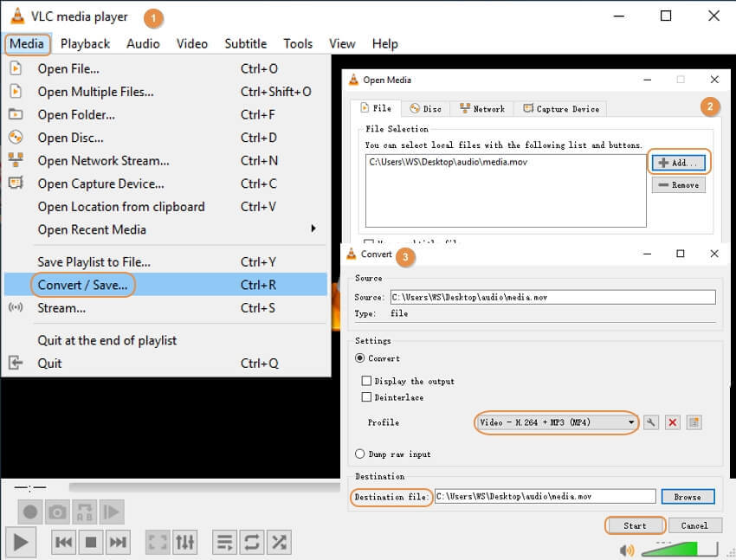This screenshot has height=560, width=736.
Task: Click the Play button in VLC controls
Action: [20, 543]
